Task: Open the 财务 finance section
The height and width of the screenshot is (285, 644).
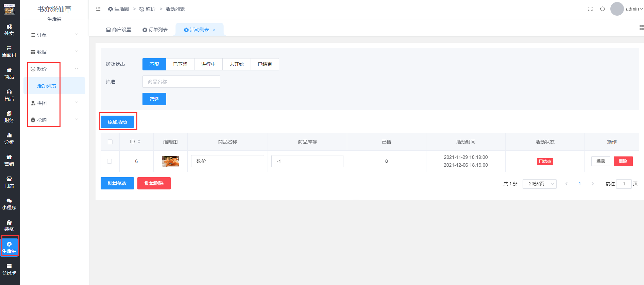Action: pyautogui.click(x=9, y=117)
